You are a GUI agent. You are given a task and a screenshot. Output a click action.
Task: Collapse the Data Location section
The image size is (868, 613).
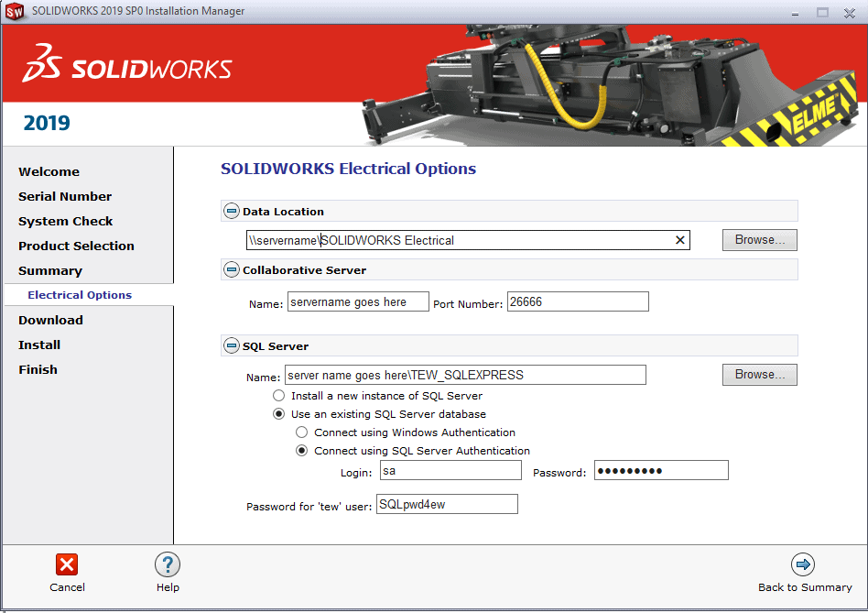[232, 211]
